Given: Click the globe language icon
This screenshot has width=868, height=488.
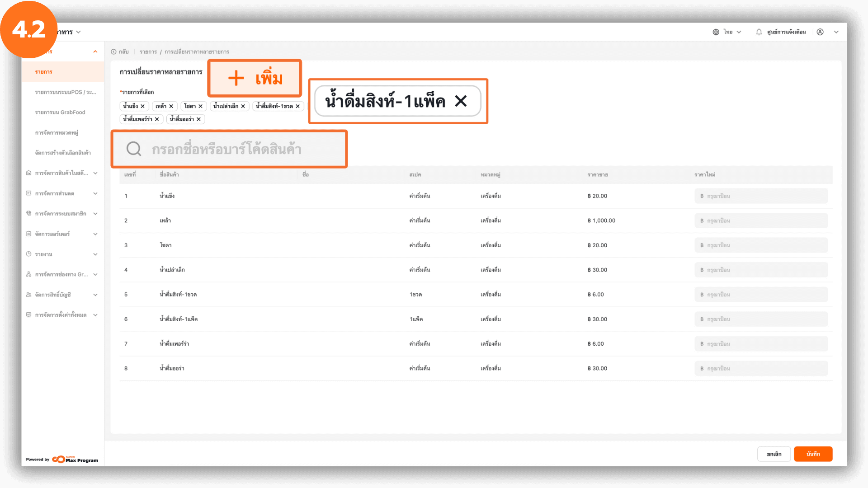Looking at the screenshot, I should point(716,32).
